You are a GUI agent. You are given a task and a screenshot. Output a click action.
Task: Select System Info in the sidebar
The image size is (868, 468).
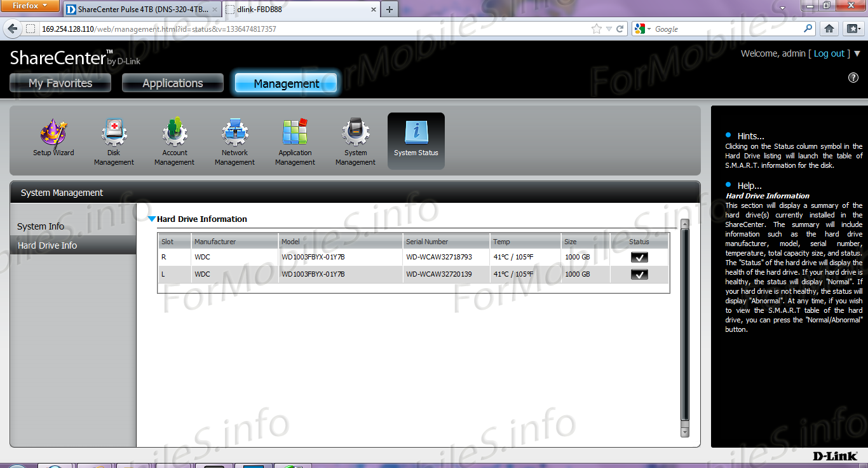(41, 226)
